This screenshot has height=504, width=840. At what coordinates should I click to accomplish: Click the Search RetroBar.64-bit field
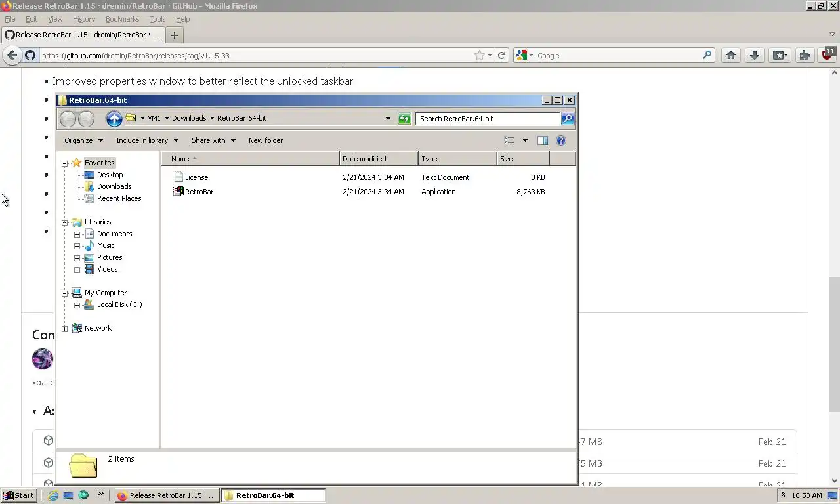488,119
